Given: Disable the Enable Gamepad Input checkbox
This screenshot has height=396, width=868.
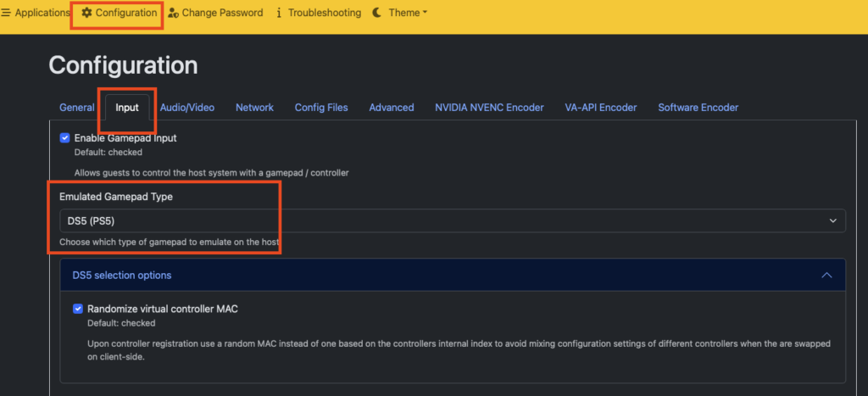Looking at the screenshot, I should pos(65,137).
